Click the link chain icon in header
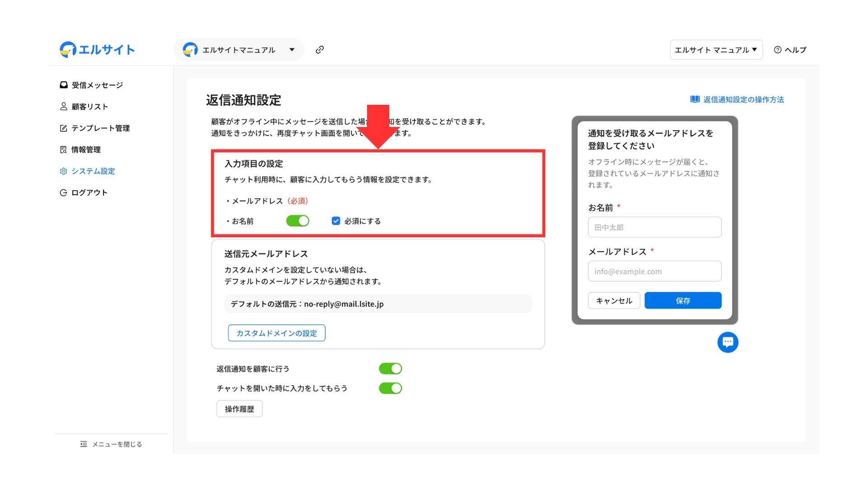This screenshot has width=868, height=488. [320, 50]
